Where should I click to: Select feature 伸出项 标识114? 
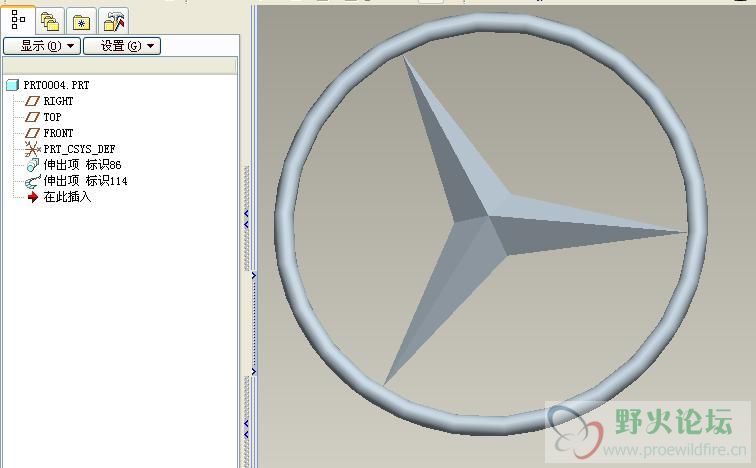click(x=85, y=181)
